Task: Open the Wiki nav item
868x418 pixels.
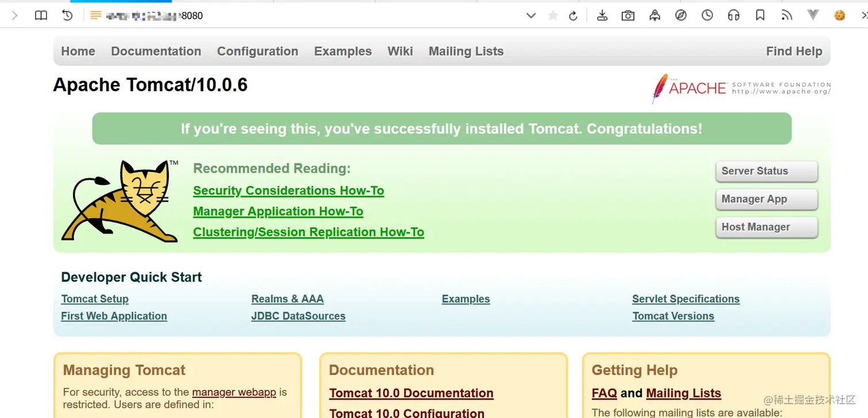Action: pyautogui.click(x=400, y=51)
